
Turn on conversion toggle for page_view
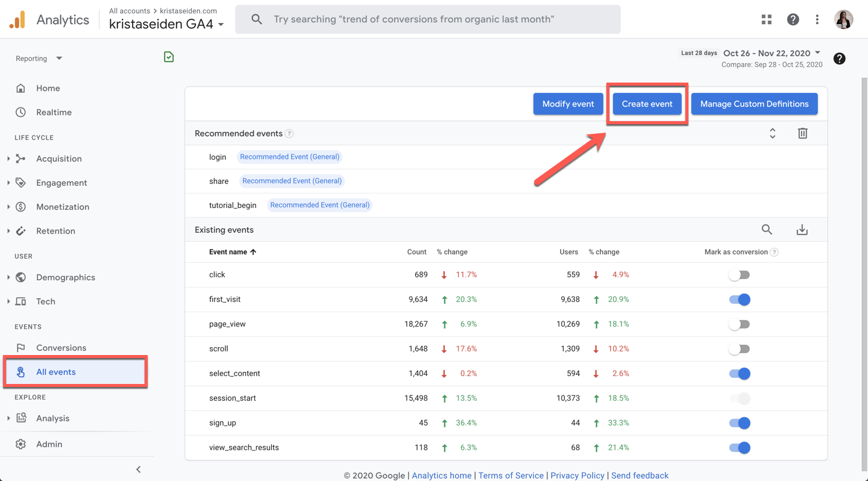point(739,324)
